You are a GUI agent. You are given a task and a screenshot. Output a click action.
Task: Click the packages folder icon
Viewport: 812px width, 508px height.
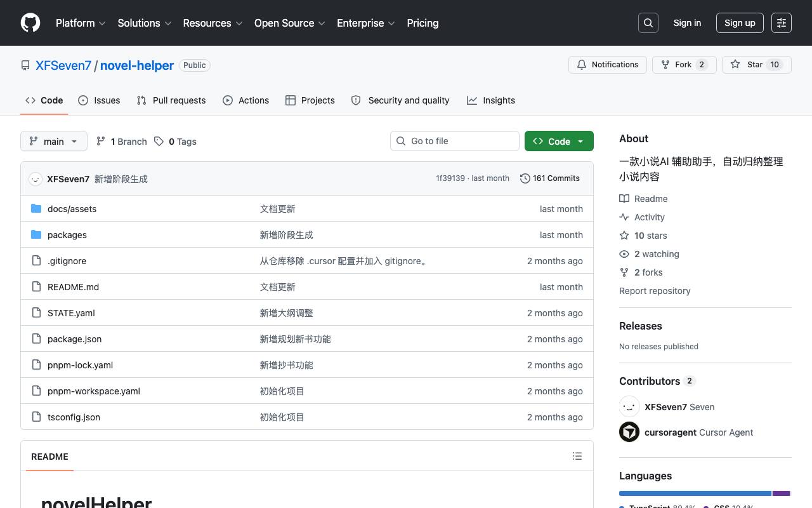click(x=36, y=235)
